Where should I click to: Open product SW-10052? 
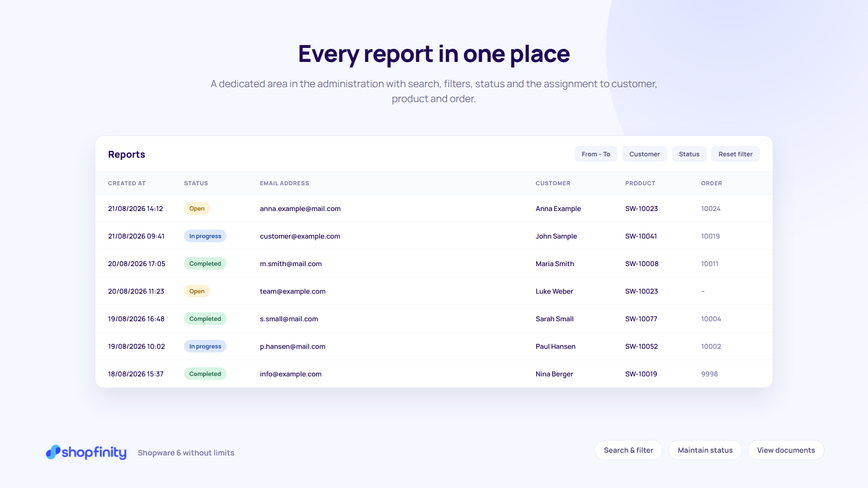(x=642, y=347)
